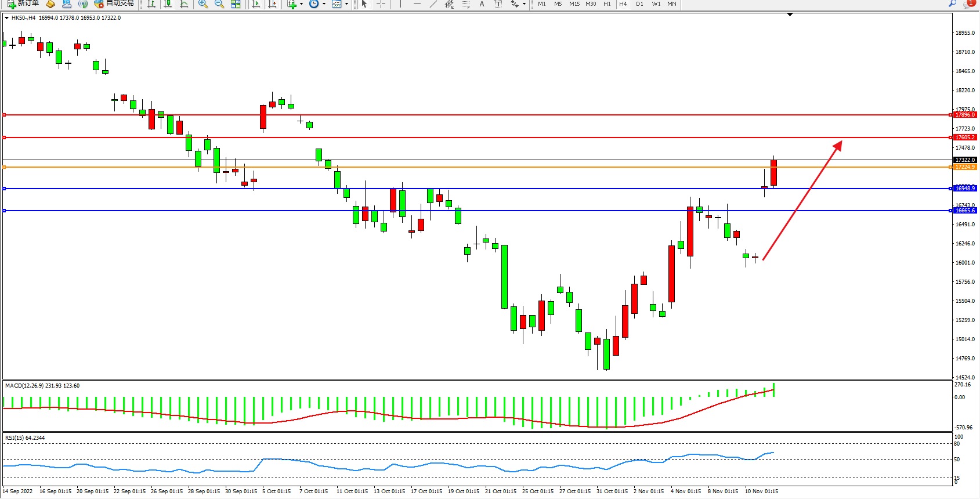This screenshot has width=980, height=499.
Task: Zoom out of the chart
Action: coord(219,4)
